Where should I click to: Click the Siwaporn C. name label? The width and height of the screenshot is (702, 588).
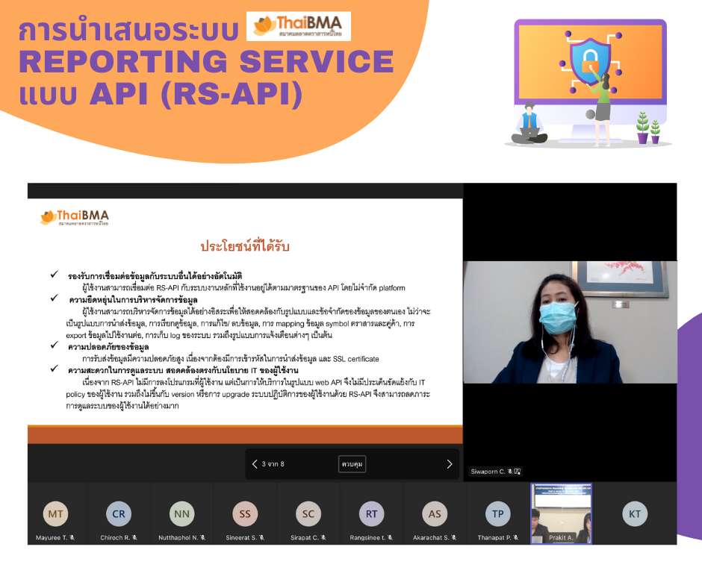tap(487, 472)
